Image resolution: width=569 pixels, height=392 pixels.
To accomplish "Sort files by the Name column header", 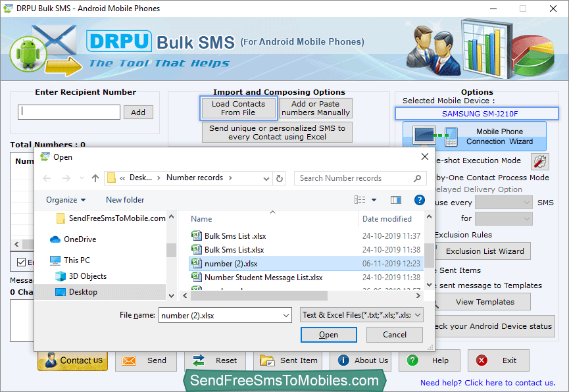I will click(201, 219).
